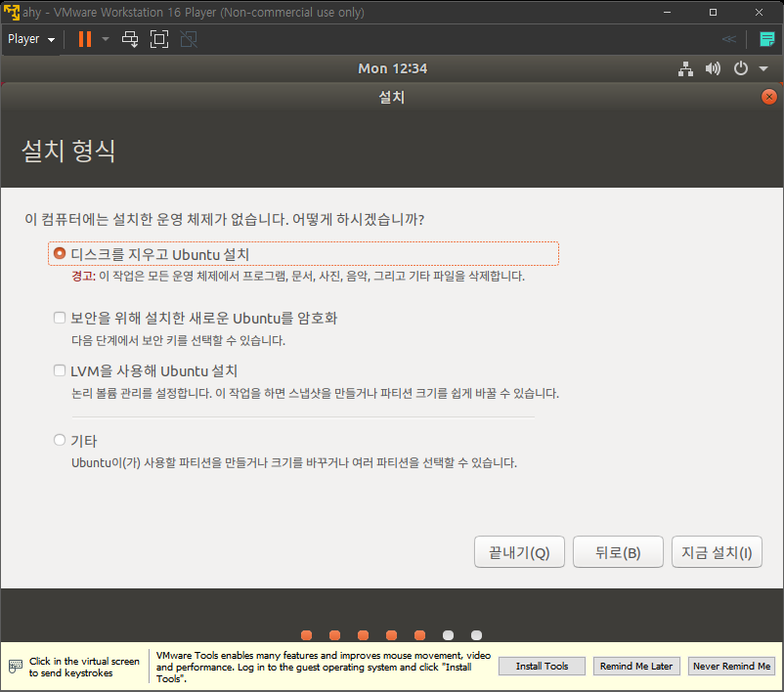The height and width of the screenshot is (692, 784).
Task: Click the 뒤로(B) button
Action: pos(618,552)
